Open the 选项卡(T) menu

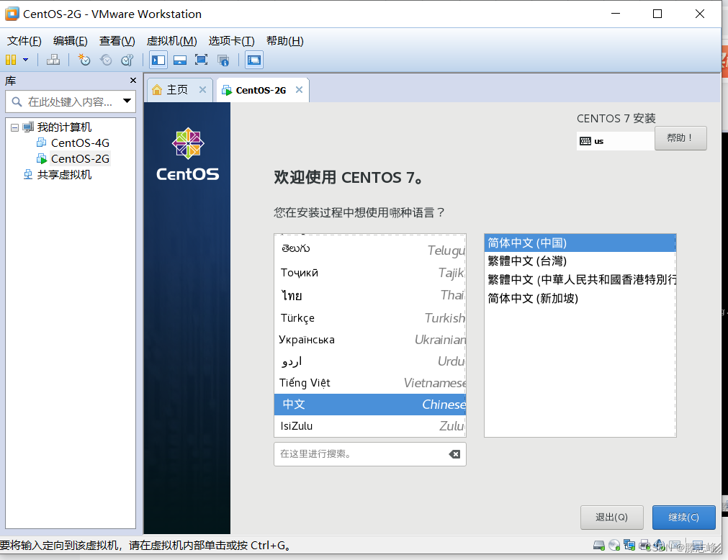(231, 41)
